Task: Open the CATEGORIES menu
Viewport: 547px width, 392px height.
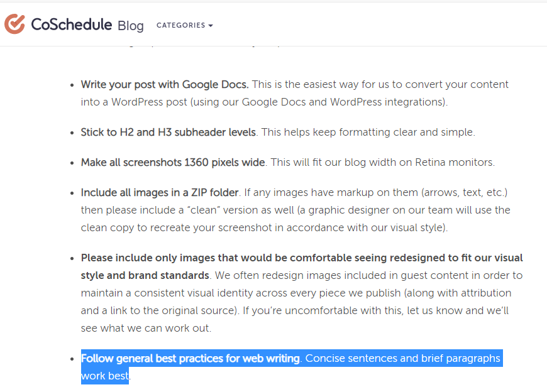Action: click(x=180, y=25)
